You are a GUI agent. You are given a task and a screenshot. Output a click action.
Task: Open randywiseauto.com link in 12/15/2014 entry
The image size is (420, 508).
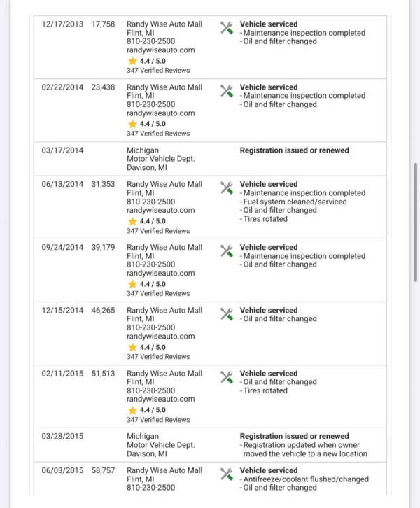pos(160,337)
